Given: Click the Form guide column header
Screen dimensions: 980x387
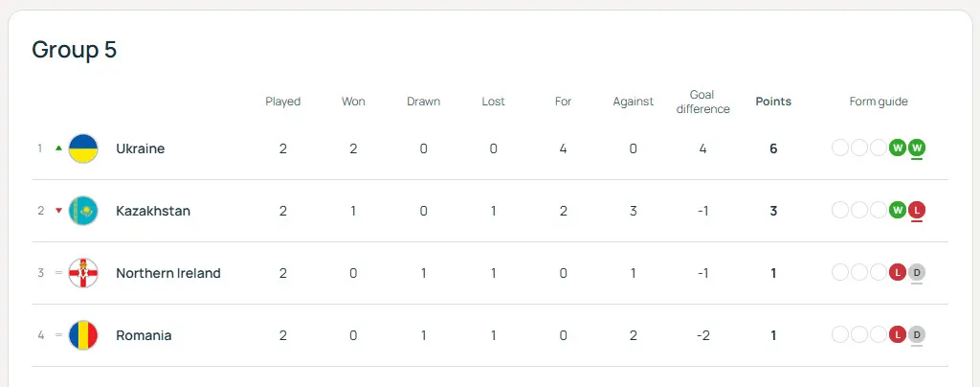Looking at the screenshot, I should click(879, 102).
